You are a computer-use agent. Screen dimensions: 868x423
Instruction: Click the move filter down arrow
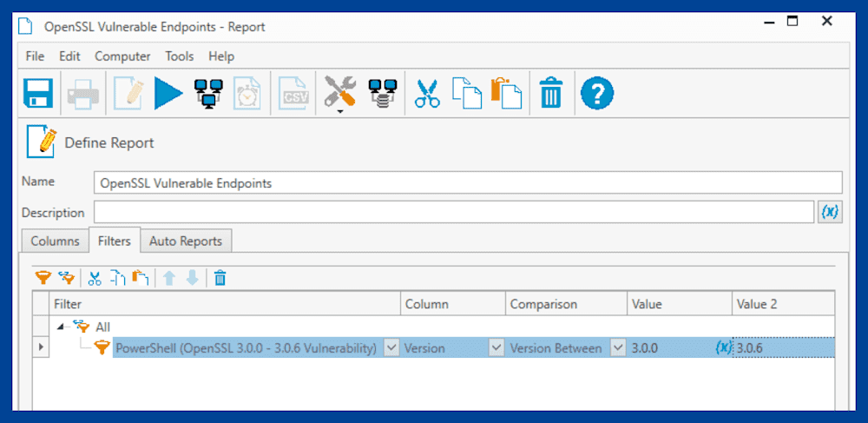[192, 278]
